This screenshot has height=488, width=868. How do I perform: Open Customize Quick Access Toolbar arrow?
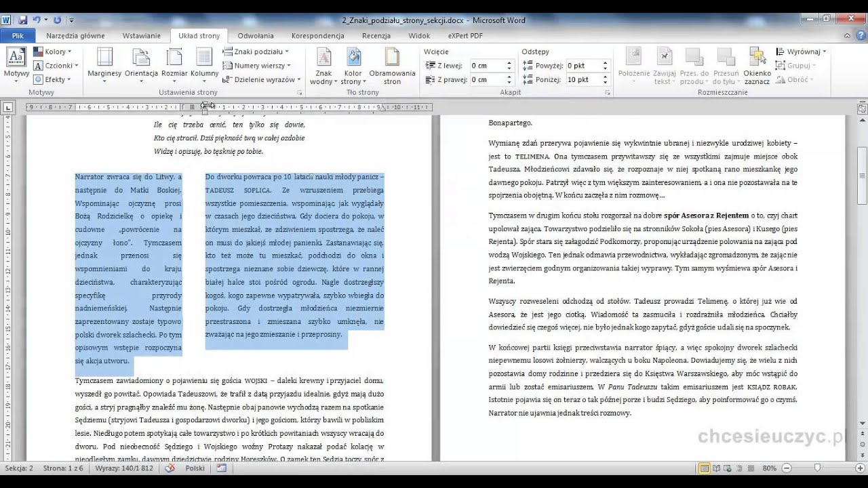[70, 21]
